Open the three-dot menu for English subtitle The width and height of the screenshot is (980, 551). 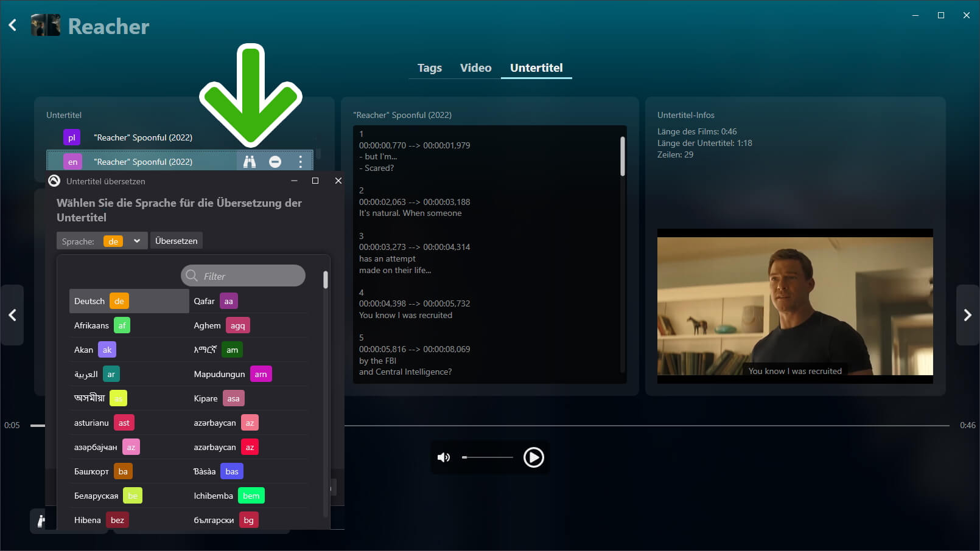click(x=300, y=162)
